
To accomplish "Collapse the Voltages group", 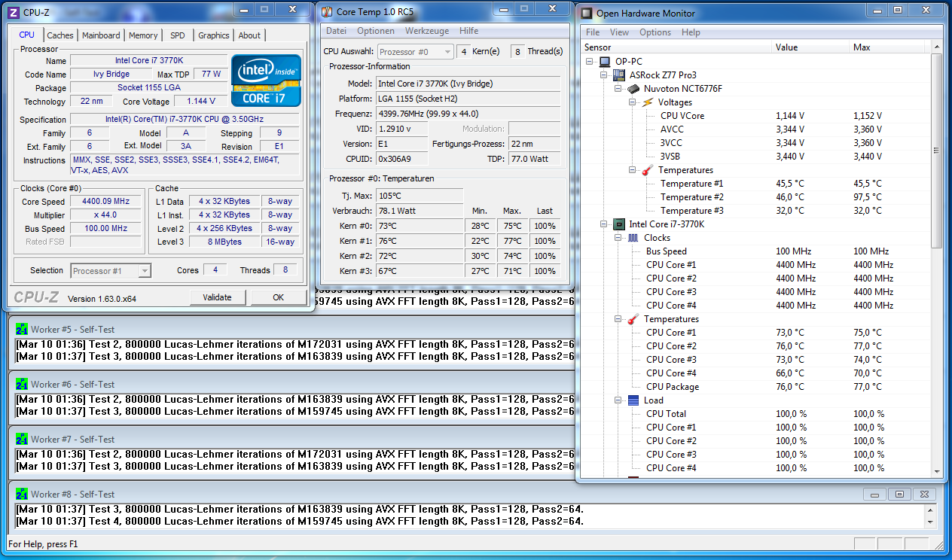I will pos(633,102).
